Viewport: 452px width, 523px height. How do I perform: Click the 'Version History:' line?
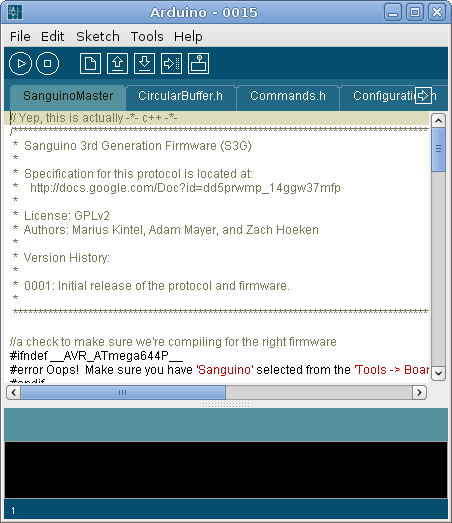coord(61,258)
